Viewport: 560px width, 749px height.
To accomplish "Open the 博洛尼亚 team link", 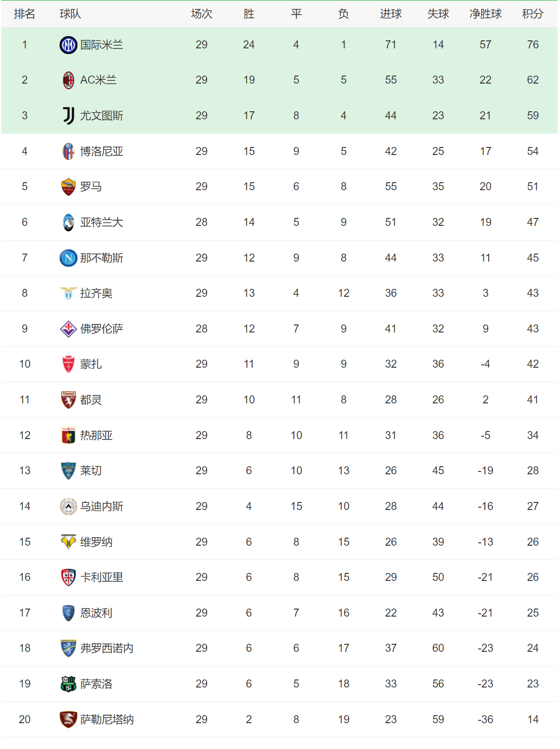I will tap(101, 151).
